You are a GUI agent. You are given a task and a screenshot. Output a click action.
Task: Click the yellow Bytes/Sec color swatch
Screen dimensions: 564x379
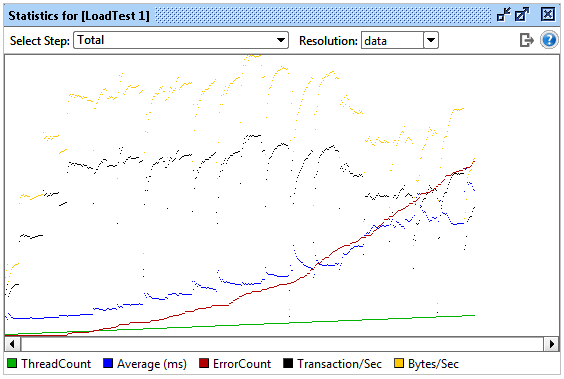pos(399,363)
